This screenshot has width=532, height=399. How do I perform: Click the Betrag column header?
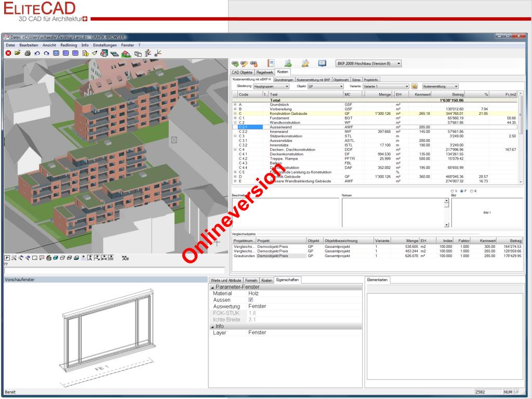(x=458, y=95)
